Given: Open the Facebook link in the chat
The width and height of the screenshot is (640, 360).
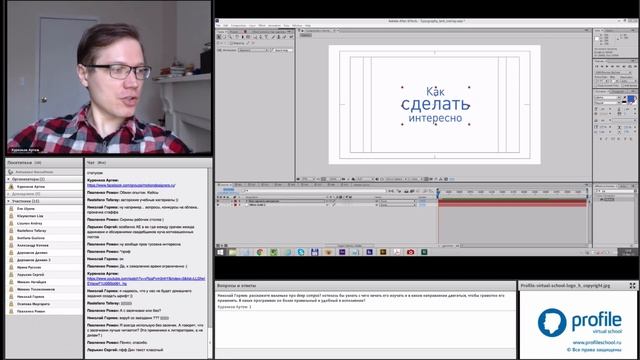Looking at the screenshot, I should pyautogui.click(x=131, y=185).
